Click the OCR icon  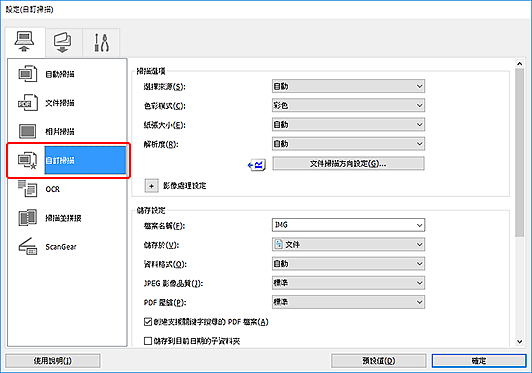pyautogui.click(x=27, y=189)
